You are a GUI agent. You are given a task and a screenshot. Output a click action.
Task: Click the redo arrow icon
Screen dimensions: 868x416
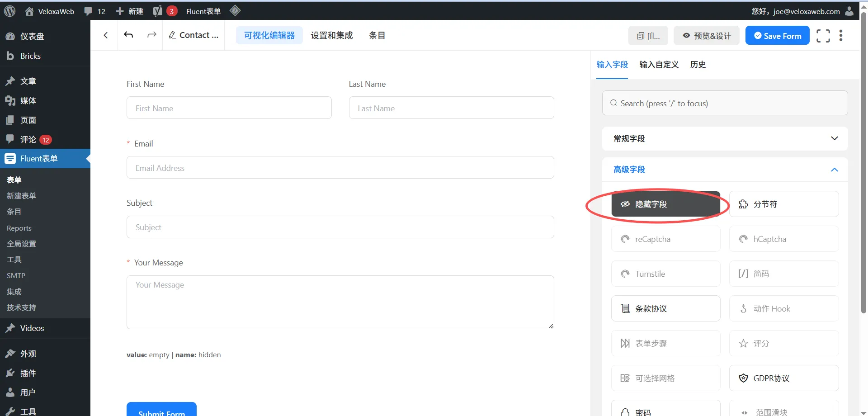pos(152,35)
